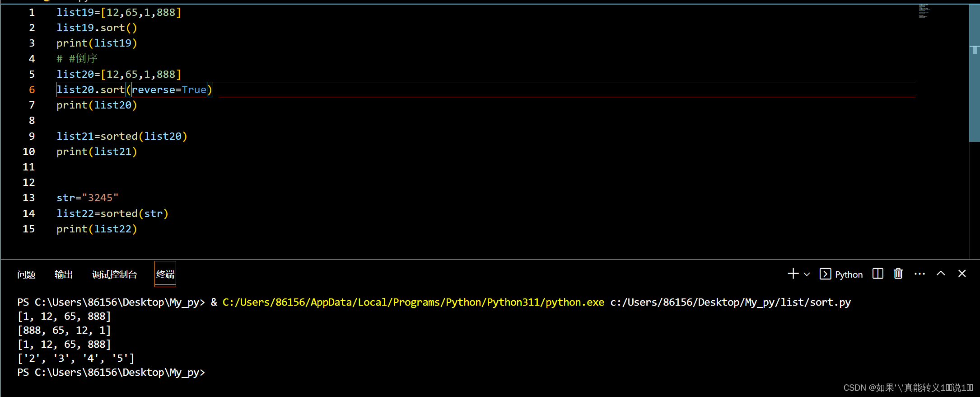The height and width of the screenshot is (397, 980).
Task: Split the terminal with the split icon
Action: tap(877, 274)
